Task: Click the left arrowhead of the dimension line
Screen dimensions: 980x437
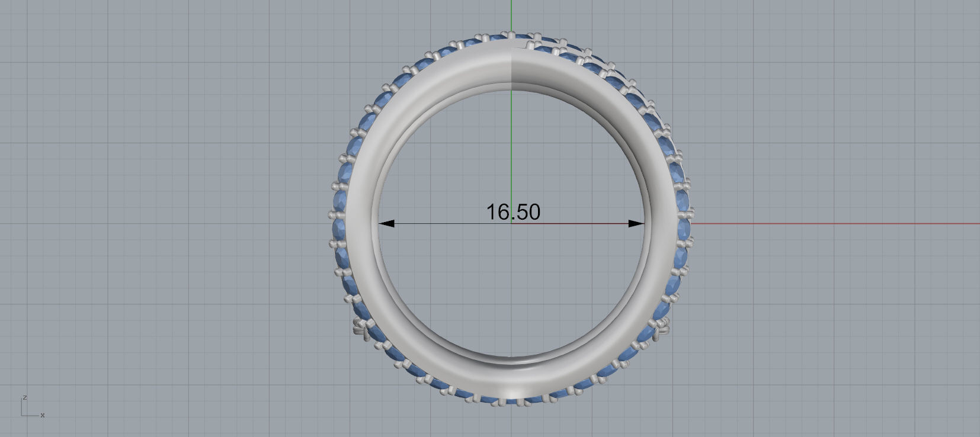Action: pos(386,223)
